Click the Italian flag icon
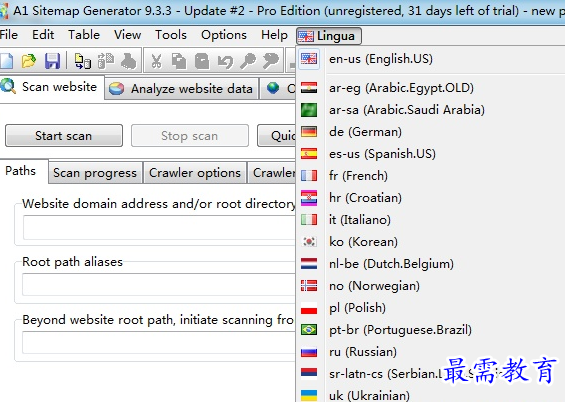Screen dimensions: 565x402 (309, 220)
